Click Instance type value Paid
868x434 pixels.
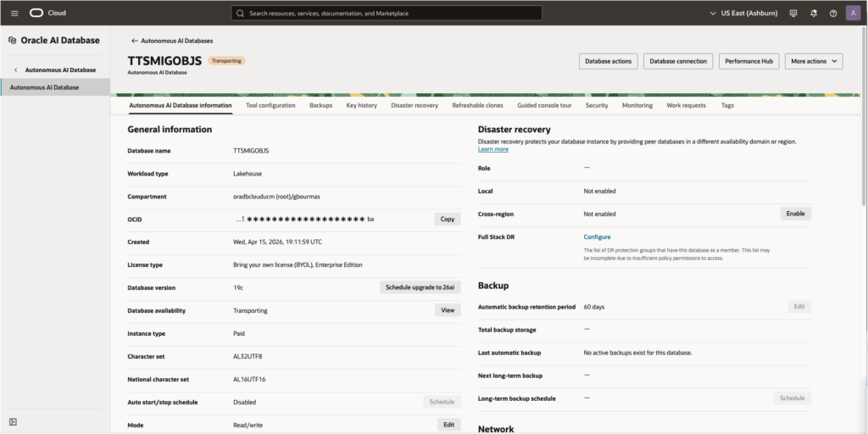point(238,334)
